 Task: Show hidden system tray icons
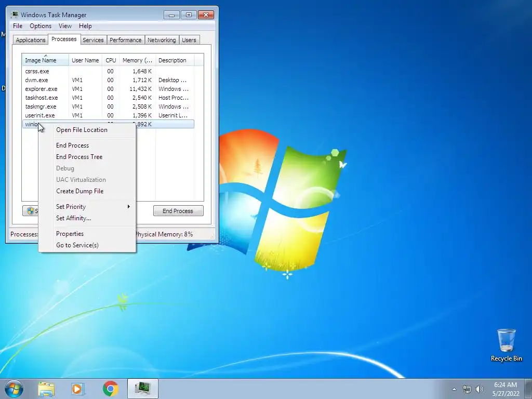[x=454, y=389]
